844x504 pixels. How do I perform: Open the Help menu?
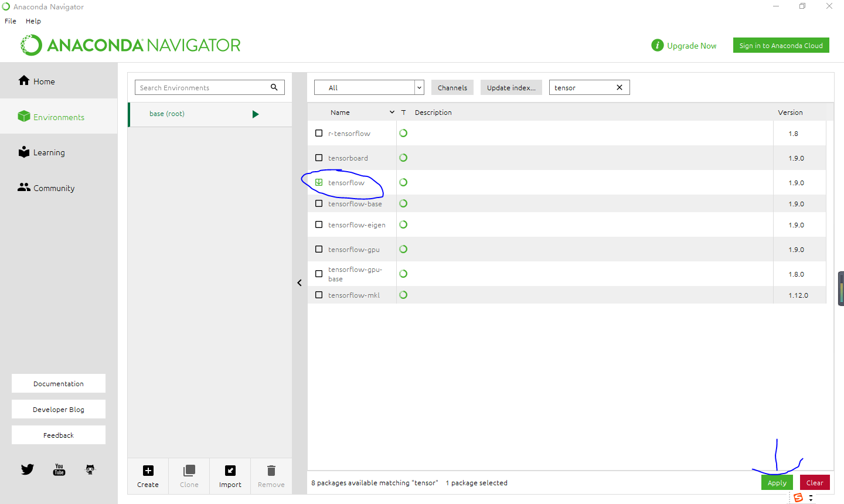pos(33,21)
